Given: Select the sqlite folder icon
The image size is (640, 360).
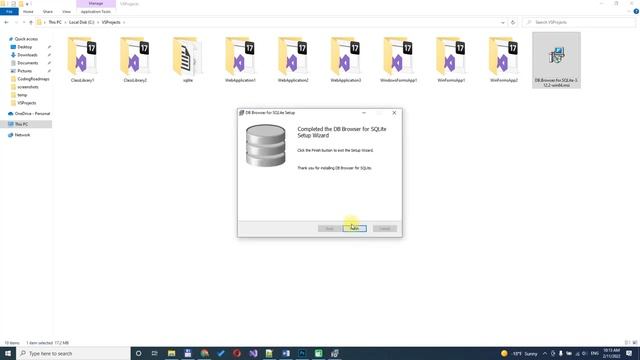Looking at the screenshot, I should pyautogui.click(x=188, y=60).
